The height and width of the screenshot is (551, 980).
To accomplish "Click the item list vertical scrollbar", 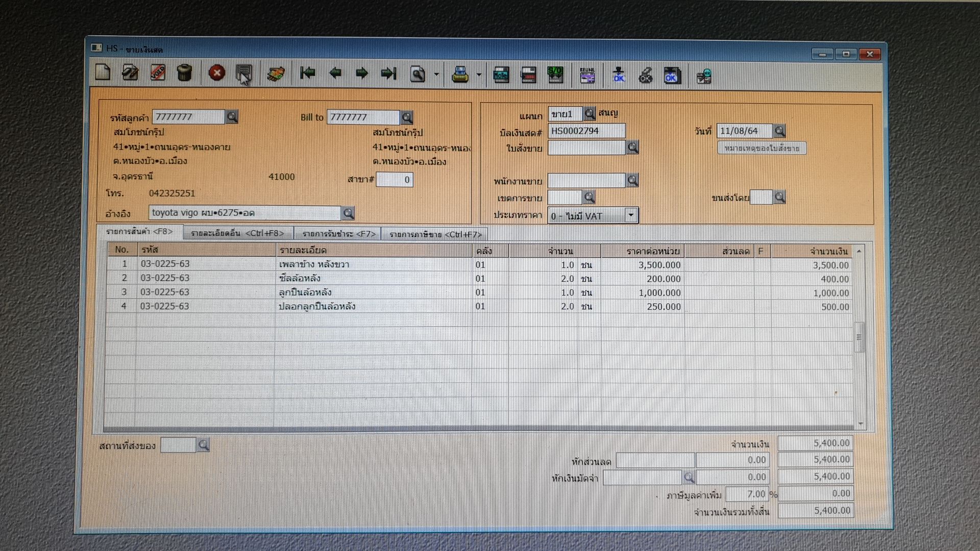I will coord(860,337).
